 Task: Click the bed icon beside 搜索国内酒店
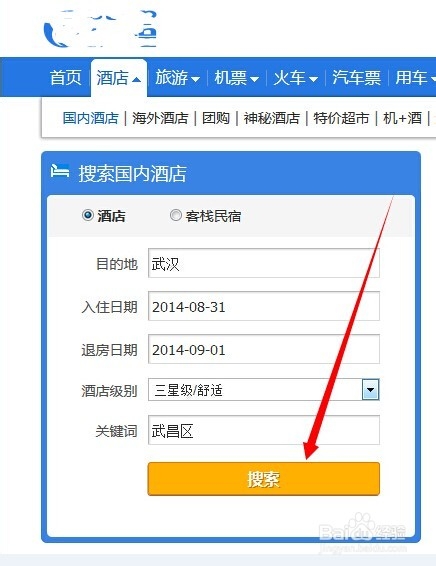(x=60, y=171)
